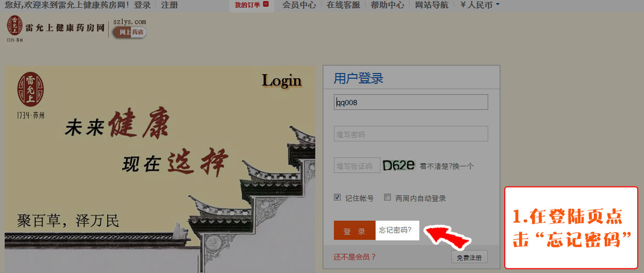Open 在线客服 in top navigation
The height and width of the screenshot is (273, 644).
(x=343, y=5)
